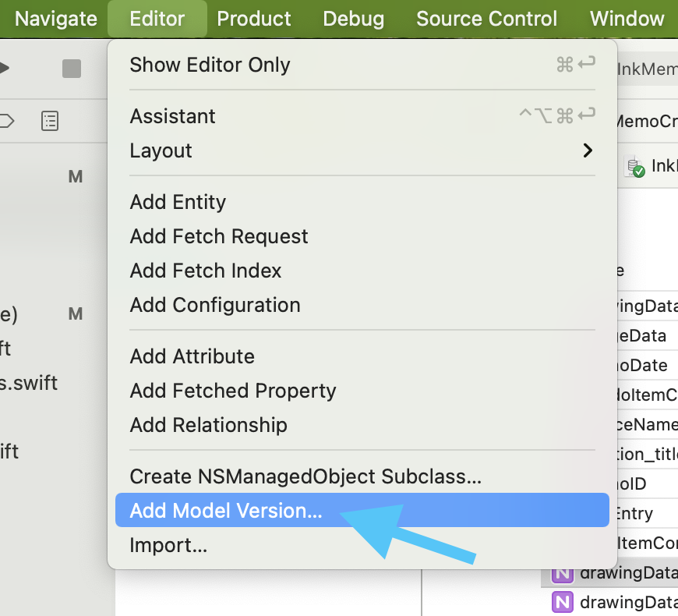The image size is (678, 616).
Task: Open the Debug menu
Action: (x=353, y=19)
